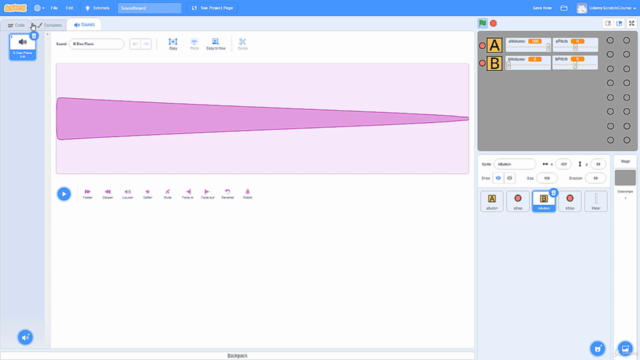Apply the Reverse sound effect
The image size is (640, 360).
tap(227, 194)
